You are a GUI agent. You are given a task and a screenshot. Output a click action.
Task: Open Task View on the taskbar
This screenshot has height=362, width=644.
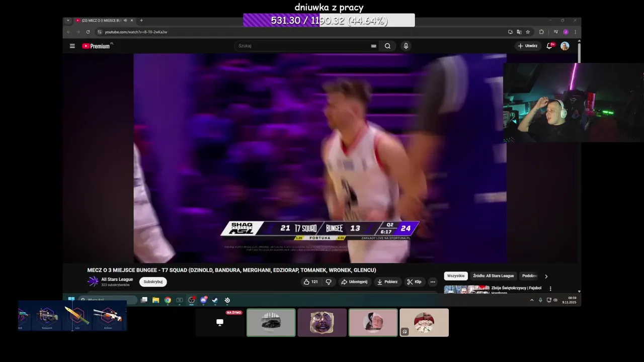pos(144,300)
